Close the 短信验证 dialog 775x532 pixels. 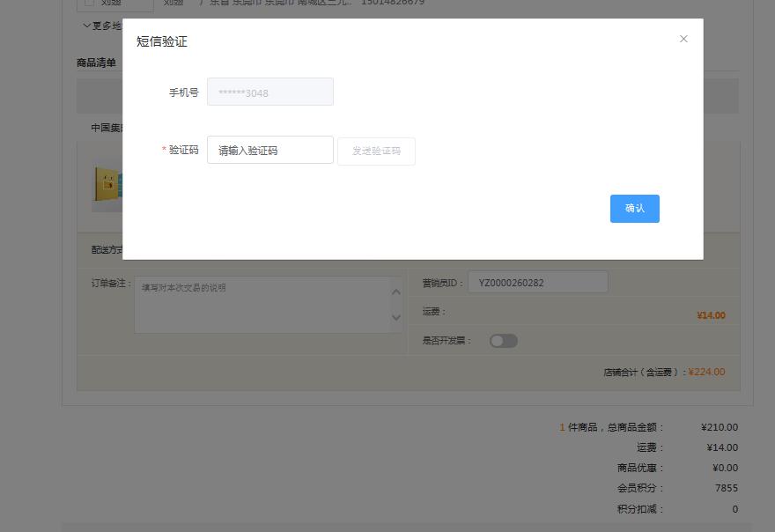coord(683,39)
